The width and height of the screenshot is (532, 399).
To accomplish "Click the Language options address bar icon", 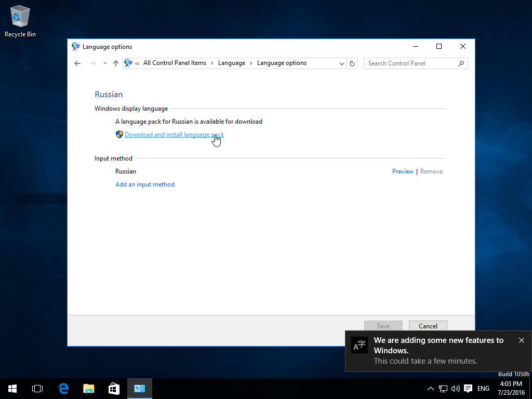I will coord(128,63).
